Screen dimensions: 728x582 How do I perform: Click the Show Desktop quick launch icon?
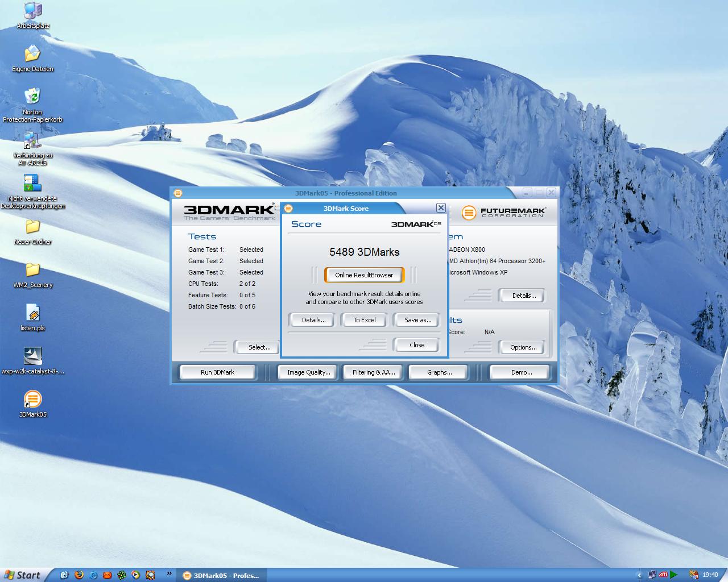[x=64, y=575]
